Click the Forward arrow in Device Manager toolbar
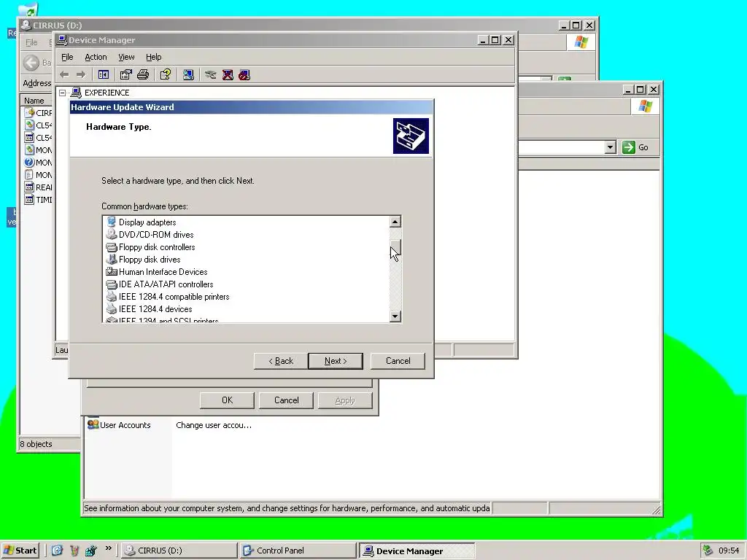This screenshot has width=747, height=560. [81, 75]
